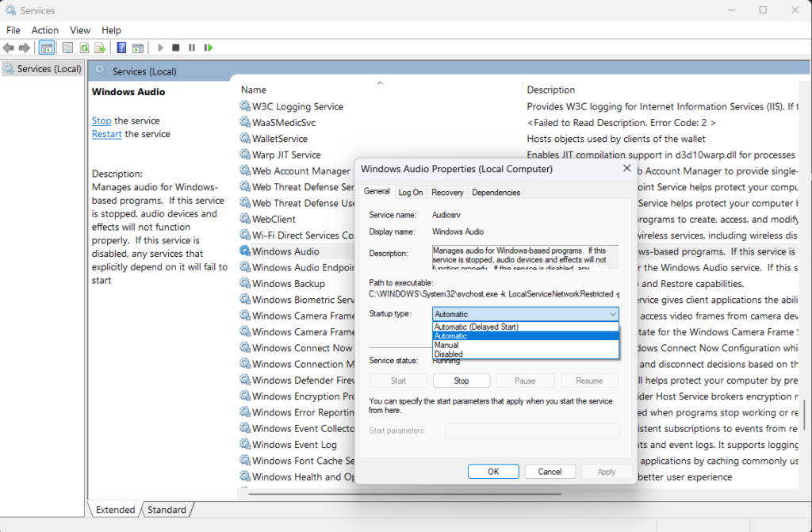Click the Audiosrv service name text
The image size is (812, 532).
pyautogui.click(x=446, y=214)
